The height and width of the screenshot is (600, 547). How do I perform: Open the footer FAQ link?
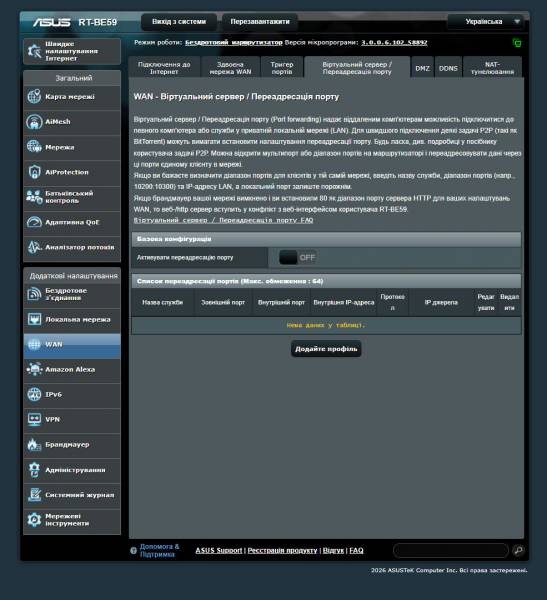coord(356,550)
